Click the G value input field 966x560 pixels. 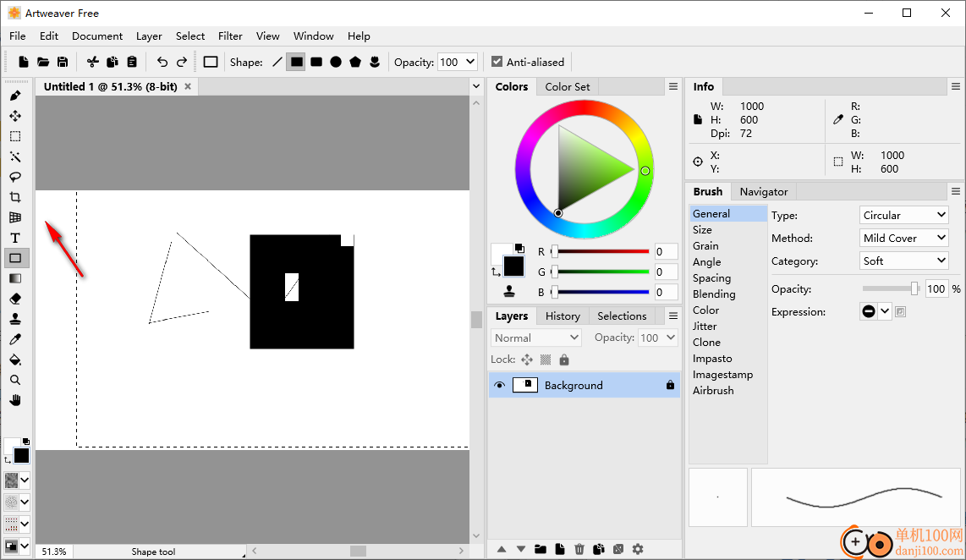click(x=666, y=272)
